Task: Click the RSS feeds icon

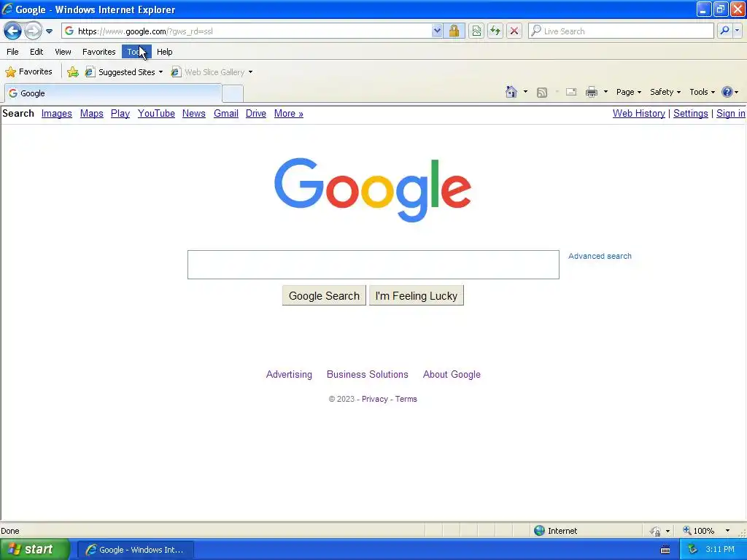Action: click(542, 93)
